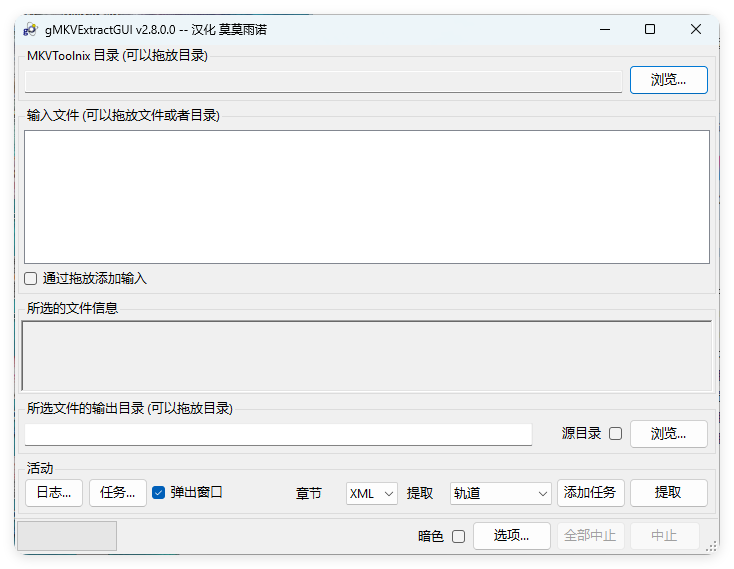Viewport: 734px width, 569px height.
Task: Click the 所选的文件信息 panel
Action: 366,355
